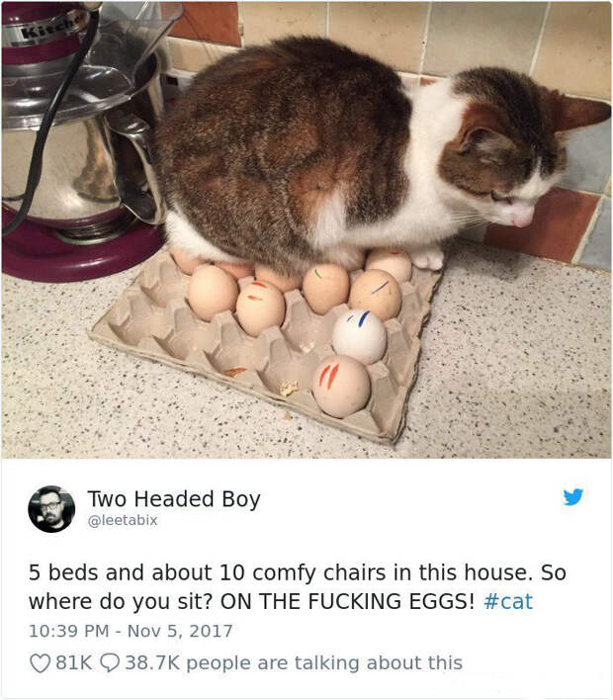Image resolution: width=613 pixels, height=700 pixels.
Task: Open the #cat hashtag
Action: tap(508, 601)
